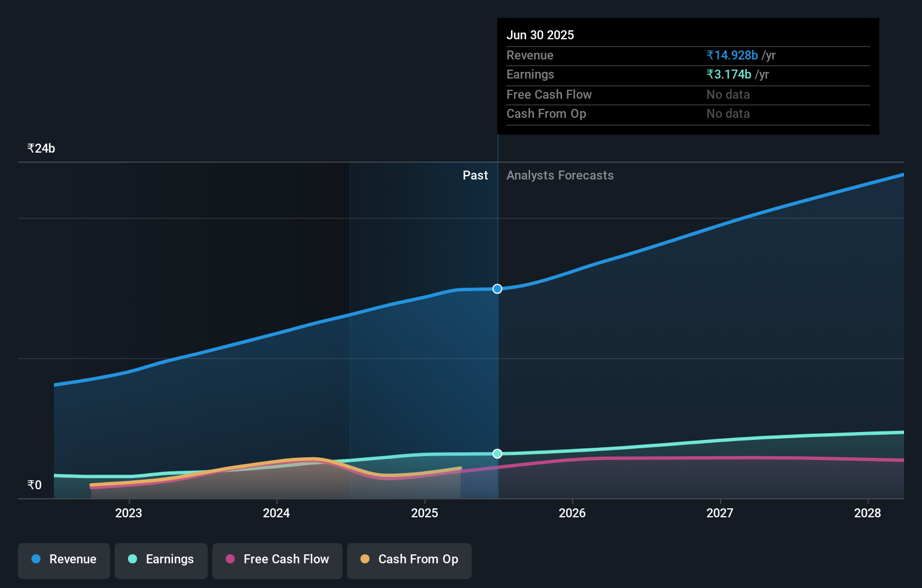Click the Past section label
The image size is (922, 588).
point(475,175)
